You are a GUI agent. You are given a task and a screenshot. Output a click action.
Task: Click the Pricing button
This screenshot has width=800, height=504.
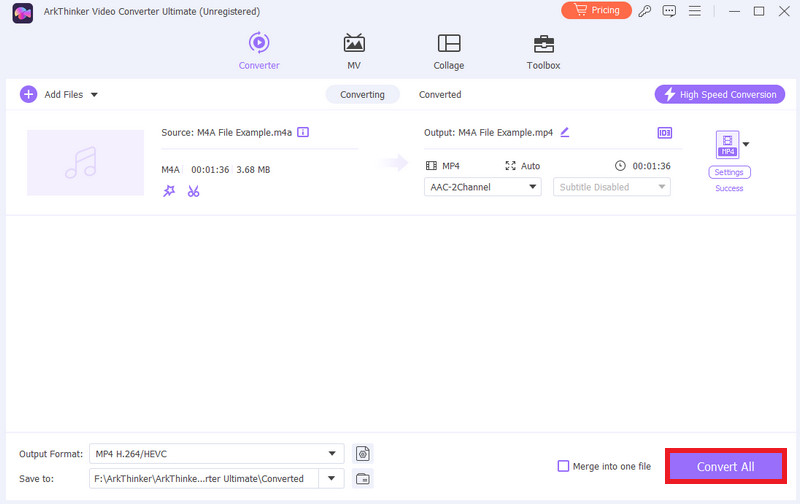click(596, 10)
